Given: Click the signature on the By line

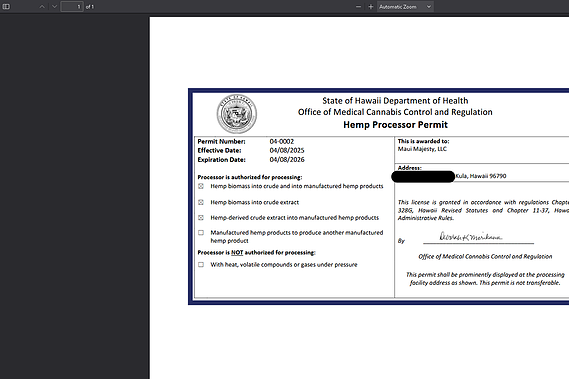Looking at the screenshot, I should tap(471, 237).
